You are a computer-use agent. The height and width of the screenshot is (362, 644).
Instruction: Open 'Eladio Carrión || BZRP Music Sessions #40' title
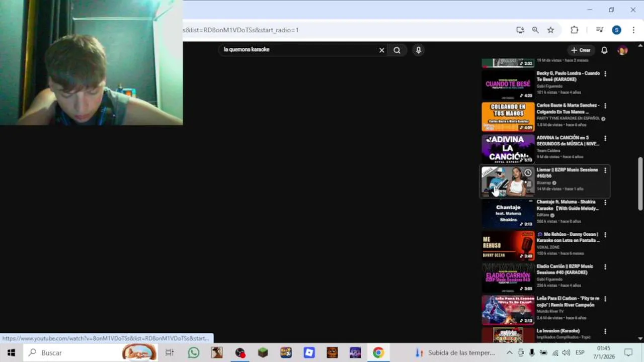565,269
